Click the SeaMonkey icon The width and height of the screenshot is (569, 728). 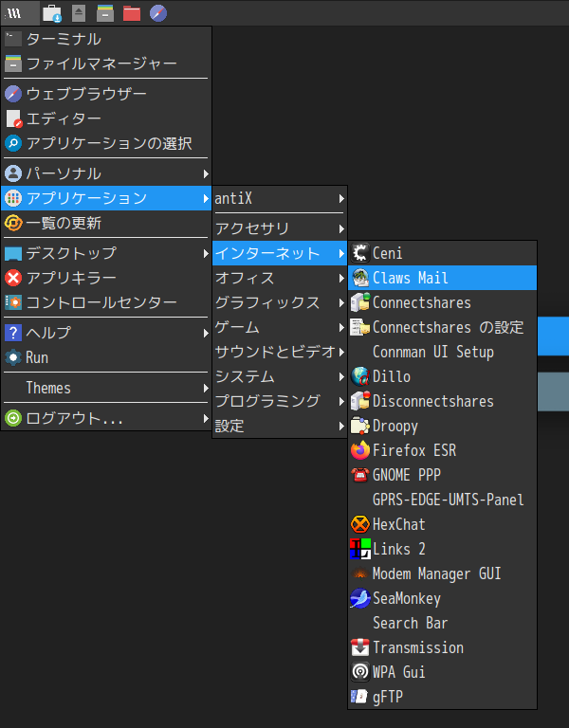coord(360,598)
